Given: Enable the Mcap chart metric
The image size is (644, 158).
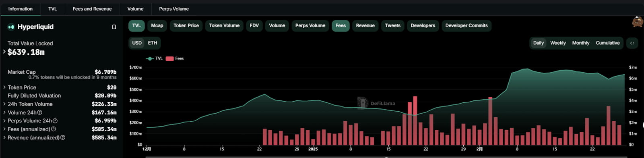Looking at the screenshot, I should (x=157, y=26).
